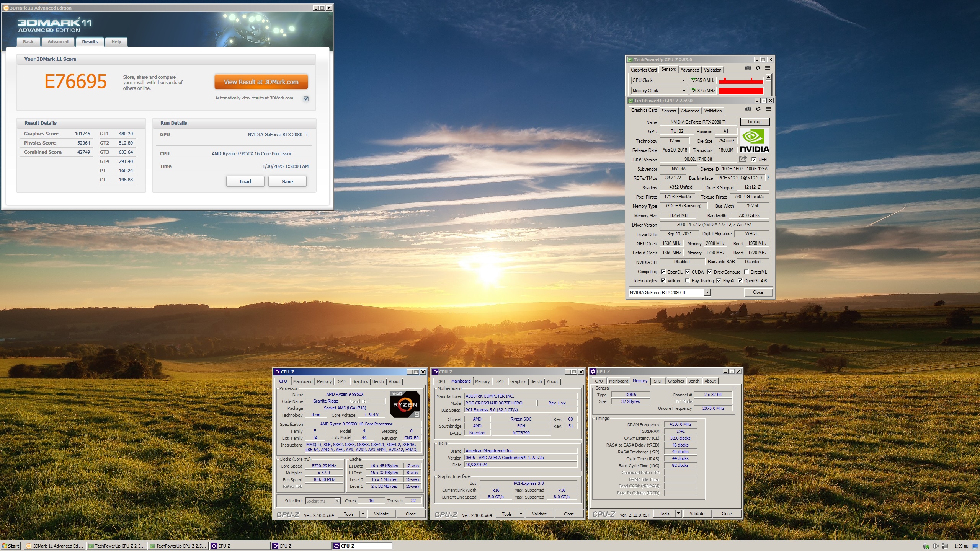This screenshot has height=551, width=980.
Task: Open the Memory Clock sensor dropdown
Action: coord(684,91)
